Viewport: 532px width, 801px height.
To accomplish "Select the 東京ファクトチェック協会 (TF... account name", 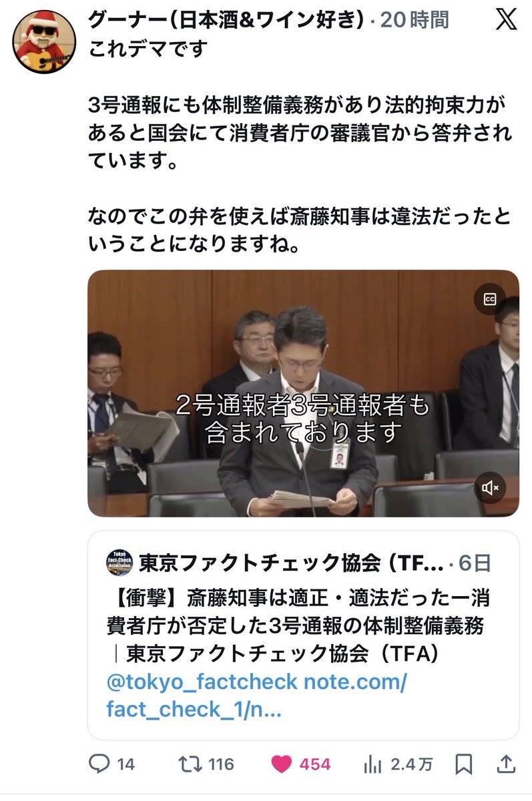I will point(291,563).
